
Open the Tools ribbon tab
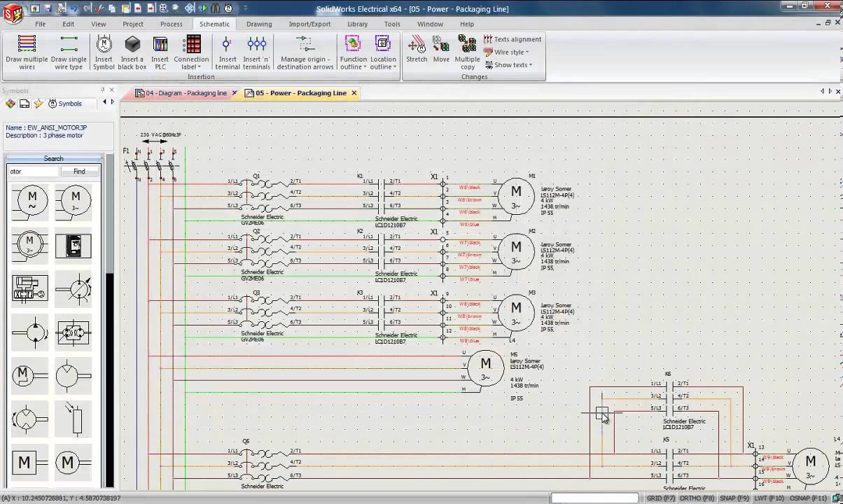[x=392, y=24]
